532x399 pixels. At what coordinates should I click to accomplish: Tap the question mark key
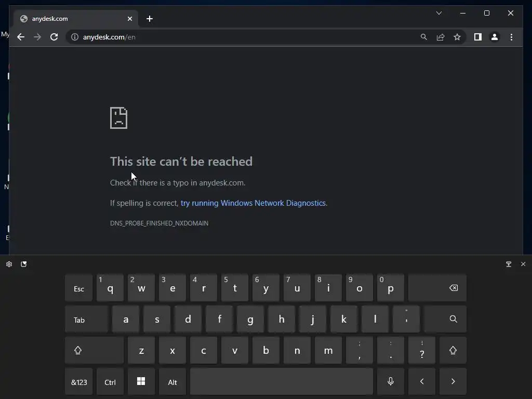click(x=422, y=351)
